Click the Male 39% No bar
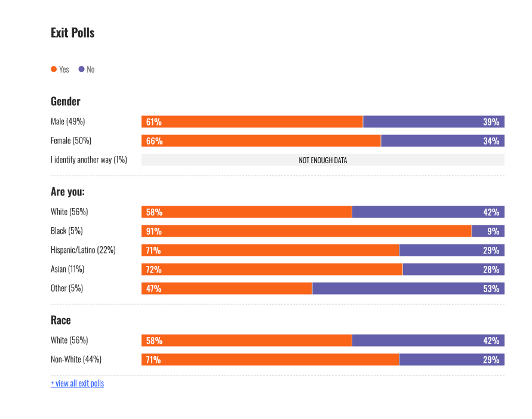 coord(433,122)
